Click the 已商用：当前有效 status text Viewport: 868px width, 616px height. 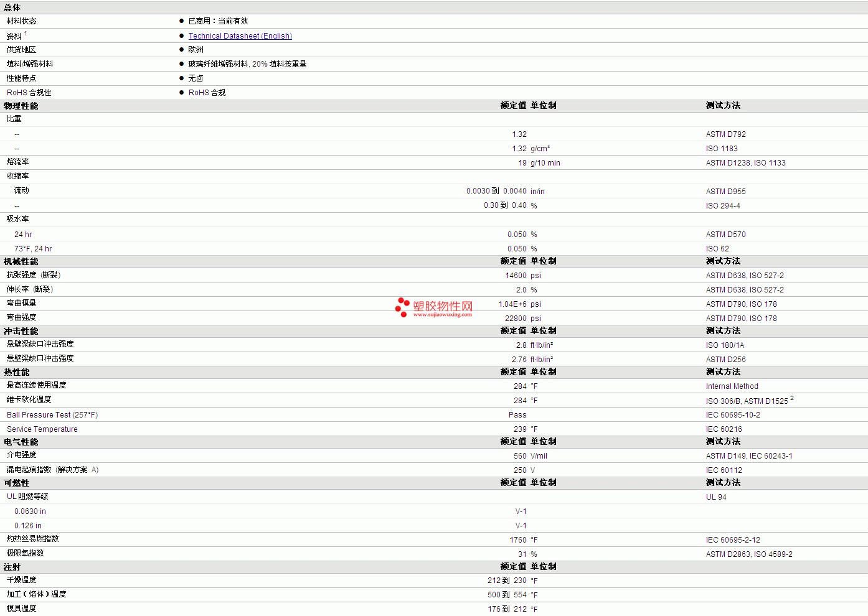(218, 21)
